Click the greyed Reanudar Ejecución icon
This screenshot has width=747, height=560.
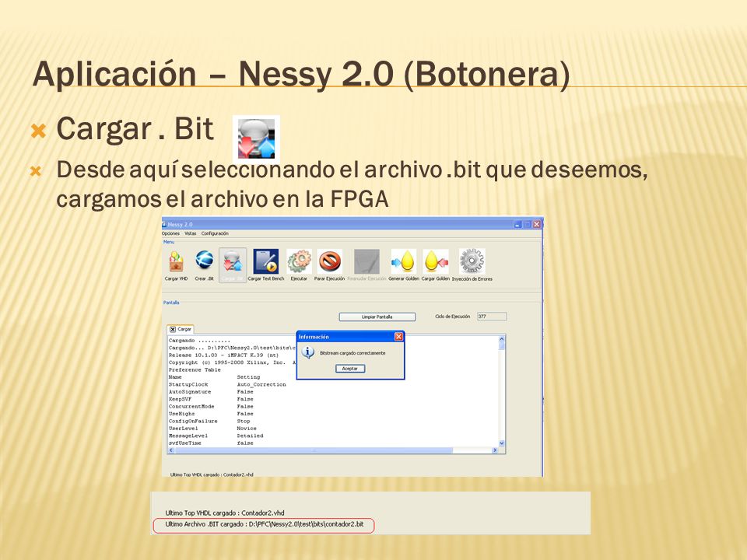click(x=366, y=261)
